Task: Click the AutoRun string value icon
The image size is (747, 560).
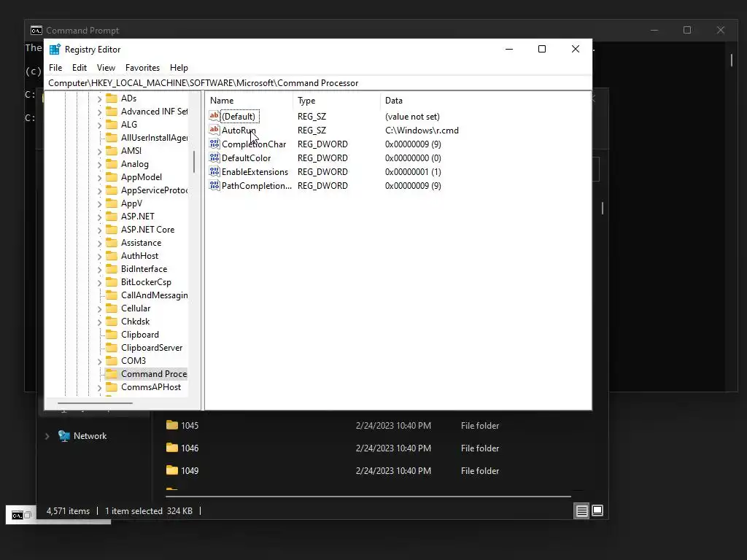Action: (214, 130)
